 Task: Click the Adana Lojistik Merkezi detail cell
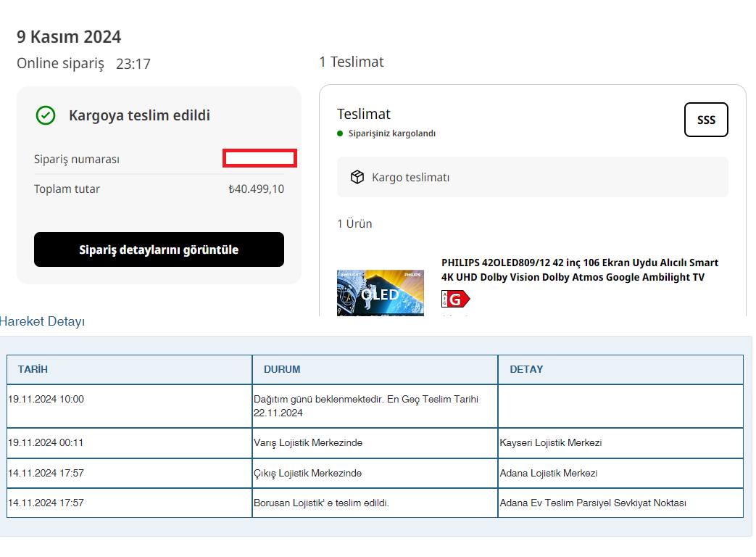[x=620, y=473]
